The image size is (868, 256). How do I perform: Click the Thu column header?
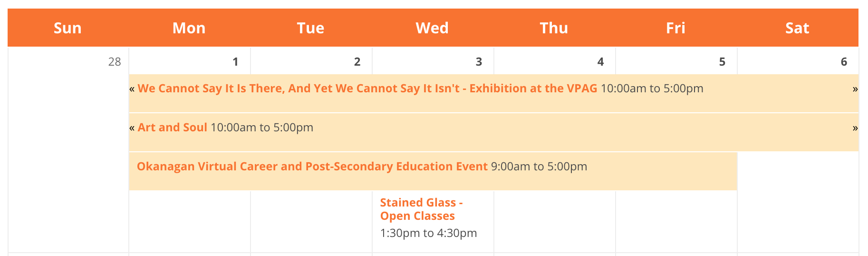tap(554, 28)
